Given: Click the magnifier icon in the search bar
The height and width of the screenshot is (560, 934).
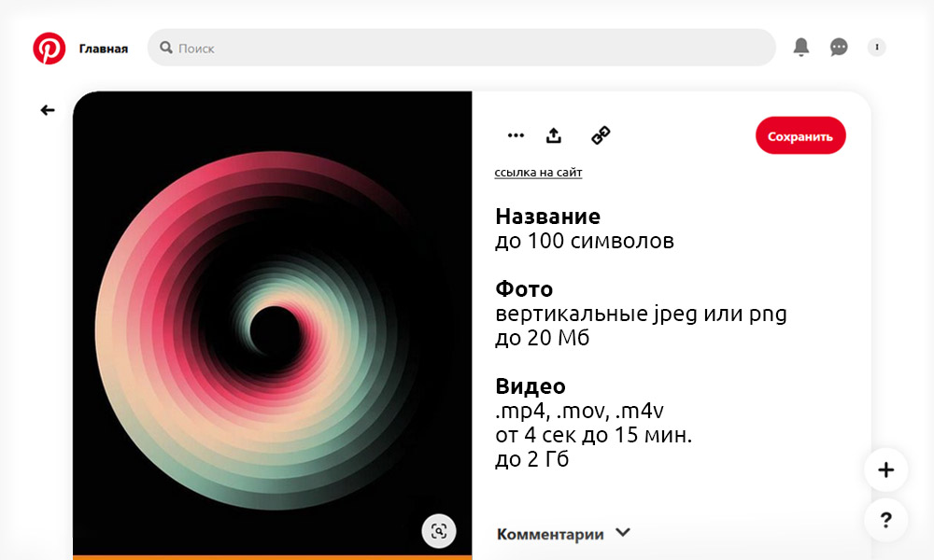Looking at the screenshot, I should pos(166,48).
